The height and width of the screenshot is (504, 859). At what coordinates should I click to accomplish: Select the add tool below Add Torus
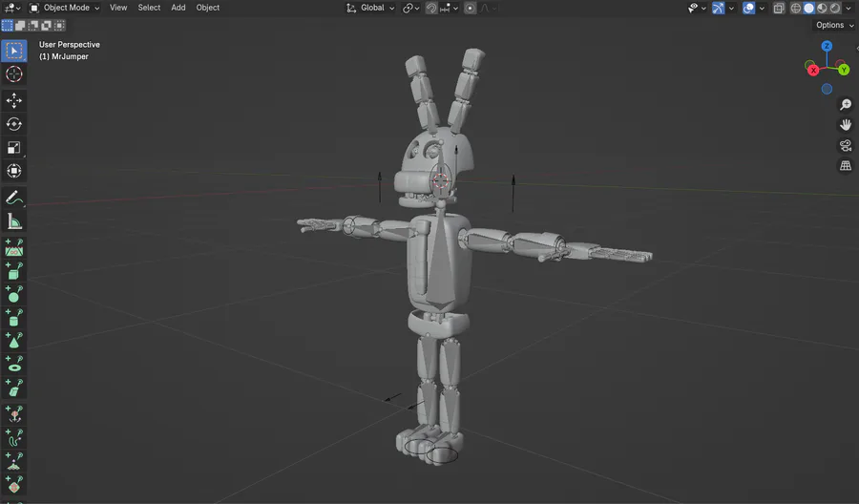click(x=14, y=388)
